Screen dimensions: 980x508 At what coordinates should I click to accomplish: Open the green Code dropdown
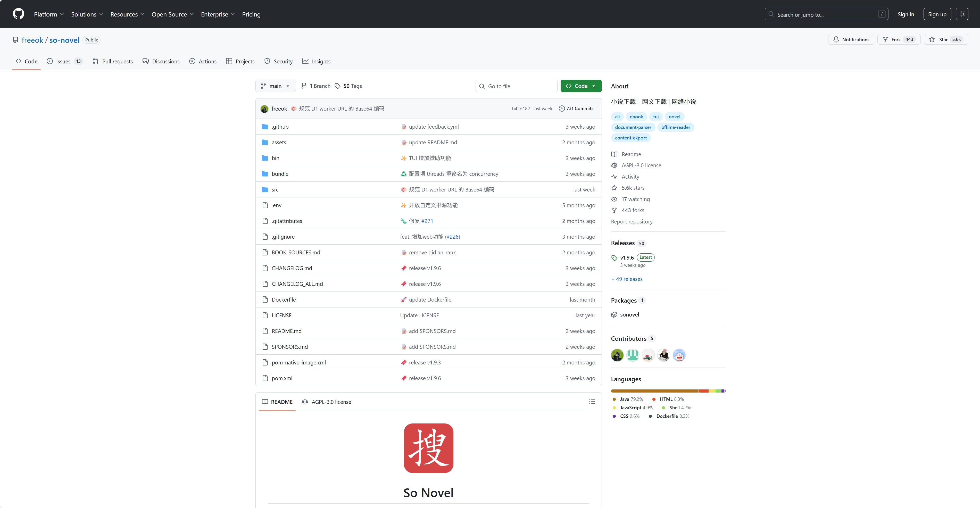[580, 86]
